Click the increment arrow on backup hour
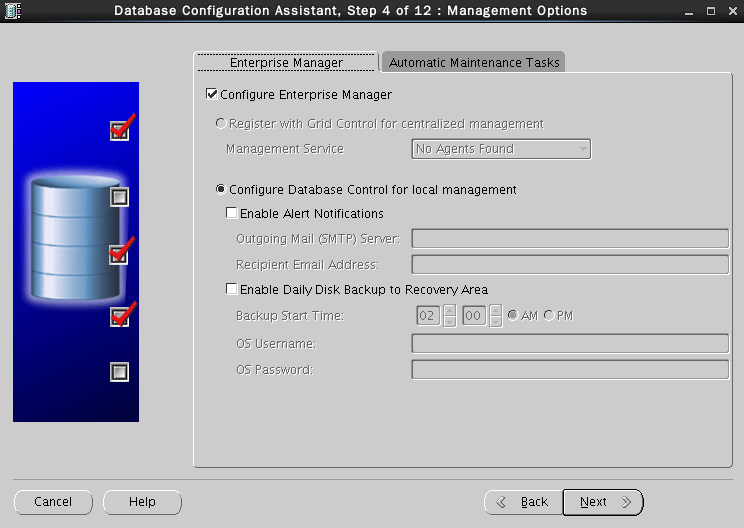Viewport: 744px width, 528px height. click(449, 310)
